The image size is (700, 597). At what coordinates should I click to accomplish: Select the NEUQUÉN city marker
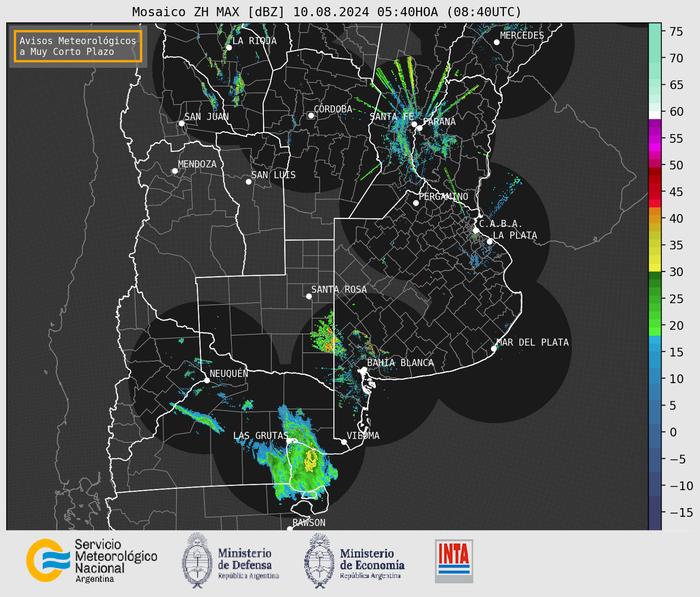point(207,380)
